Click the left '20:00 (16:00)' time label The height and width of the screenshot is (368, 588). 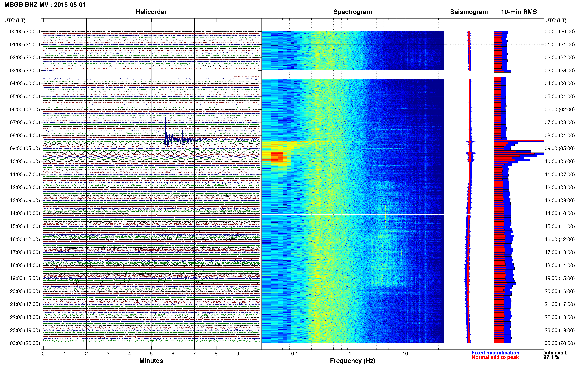(x=25, y=291)
